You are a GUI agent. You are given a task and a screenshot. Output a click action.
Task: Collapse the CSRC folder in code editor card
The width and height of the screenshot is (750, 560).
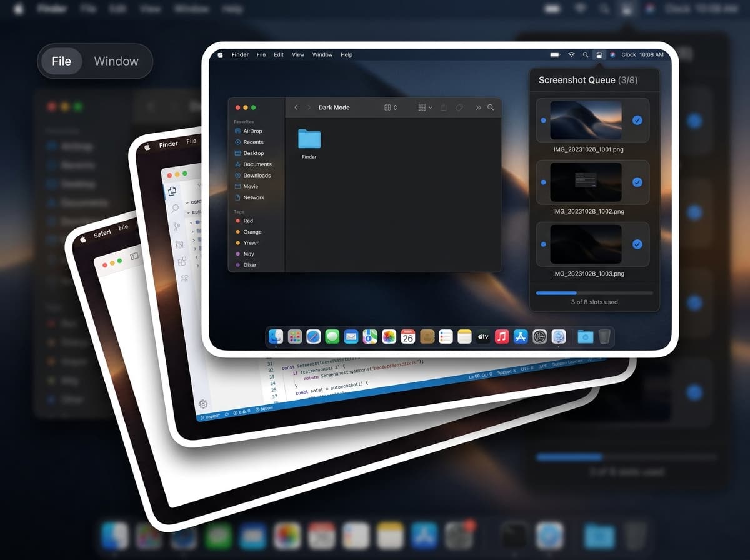[x=187, y=203]
